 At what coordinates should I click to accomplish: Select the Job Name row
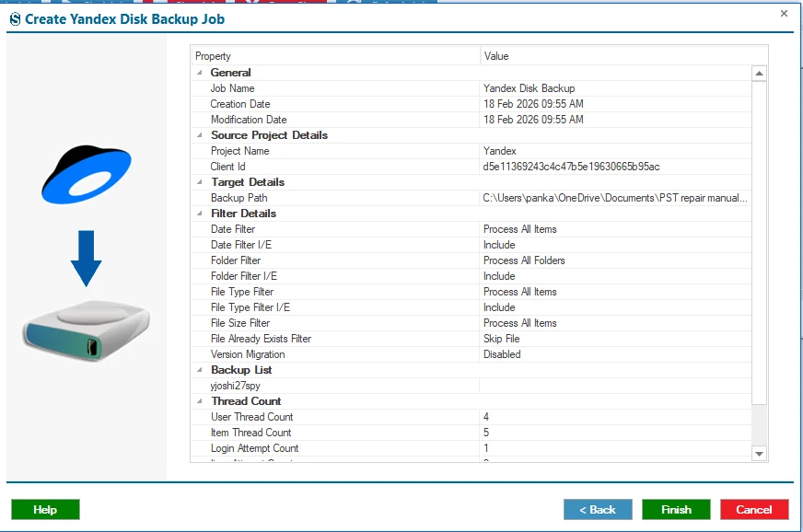click(471, 88)
